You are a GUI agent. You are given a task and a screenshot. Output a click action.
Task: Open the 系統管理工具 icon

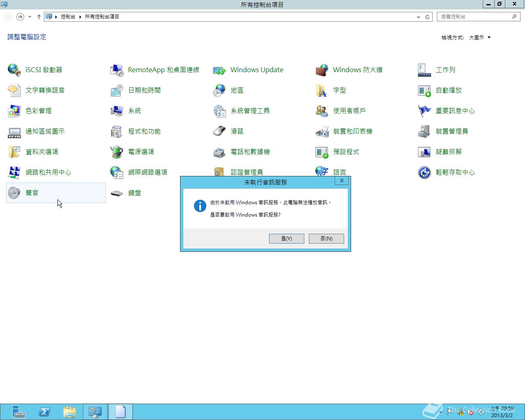point(219,111)
